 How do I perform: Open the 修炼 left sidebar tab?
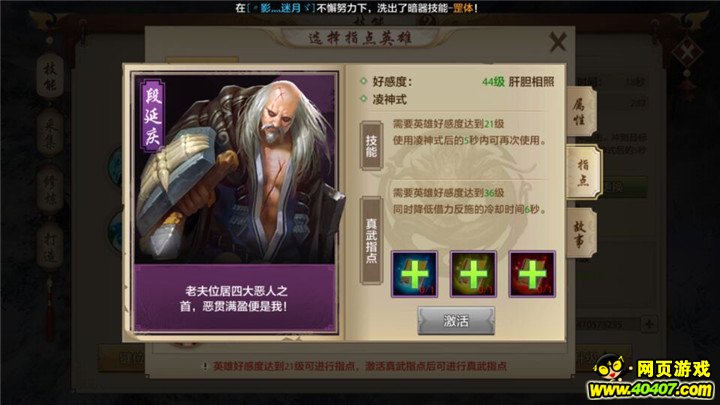[x=50, y=189]
